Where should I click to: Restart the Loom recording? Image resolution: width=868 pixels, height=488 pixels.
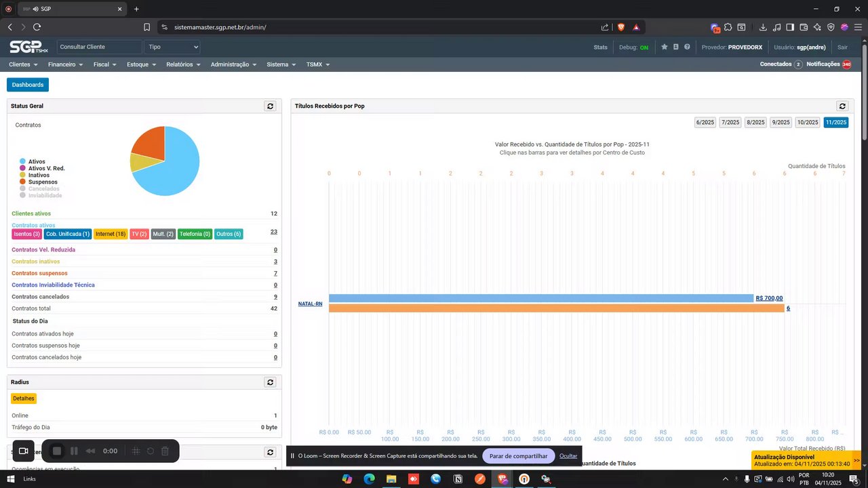pos(150,451)
